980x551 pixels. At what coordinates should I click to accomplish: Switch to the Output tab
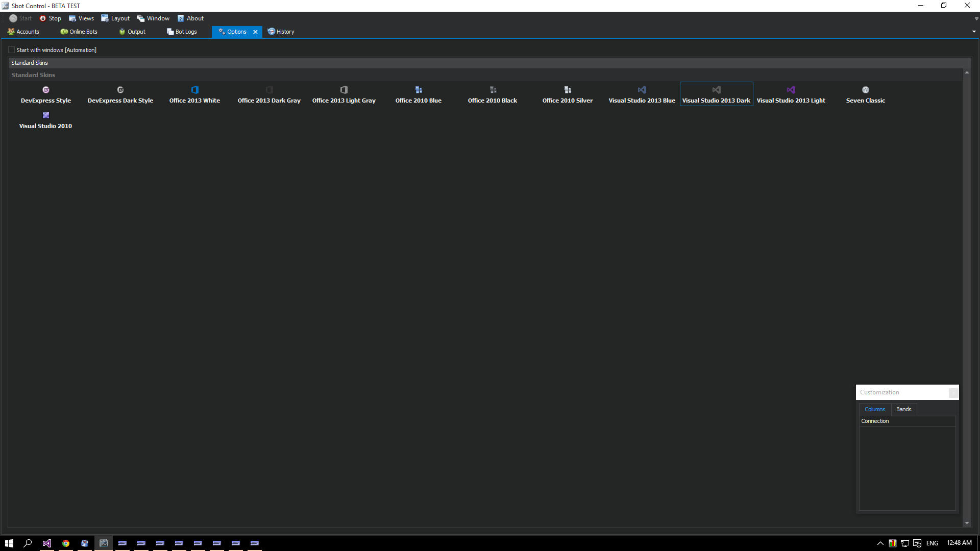(132, 32)
